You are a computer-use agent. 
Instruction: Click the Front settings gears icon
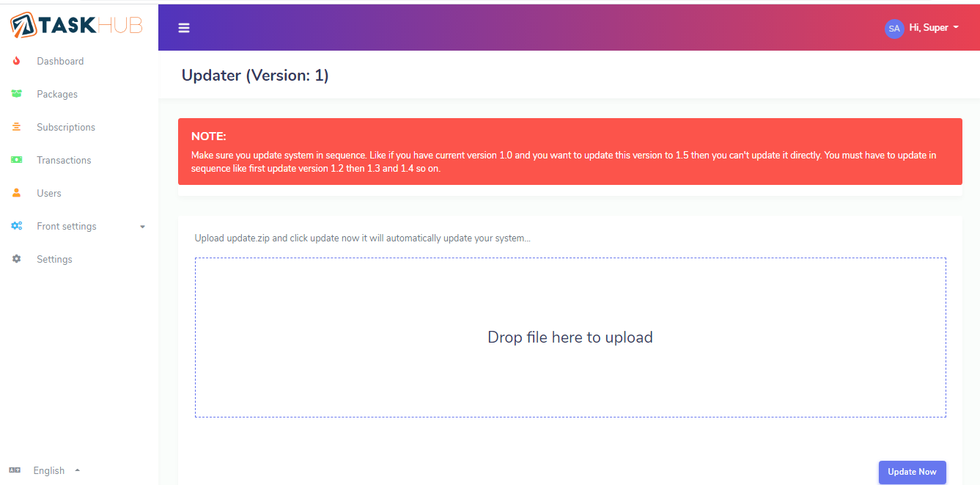(16, 226)
